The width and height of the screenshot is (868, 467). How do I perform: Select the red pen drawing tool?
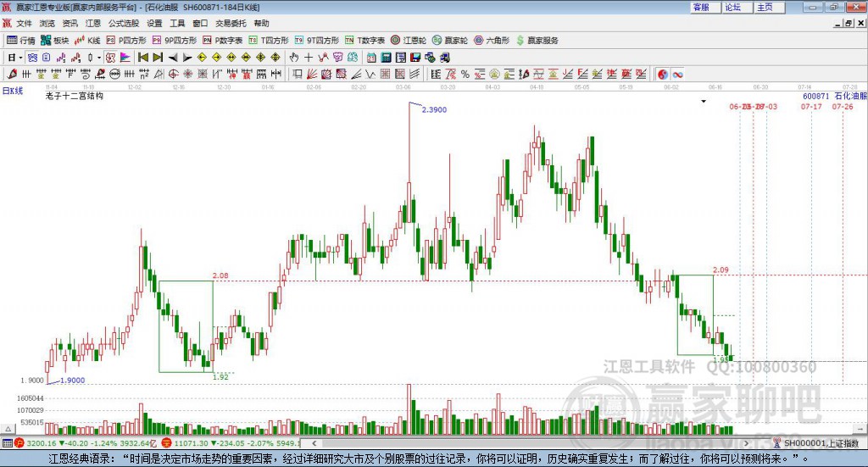coord(12,74)
